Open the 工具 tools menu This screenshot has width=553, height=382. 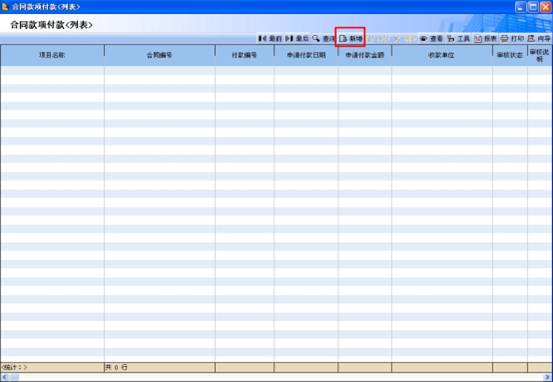458,38
